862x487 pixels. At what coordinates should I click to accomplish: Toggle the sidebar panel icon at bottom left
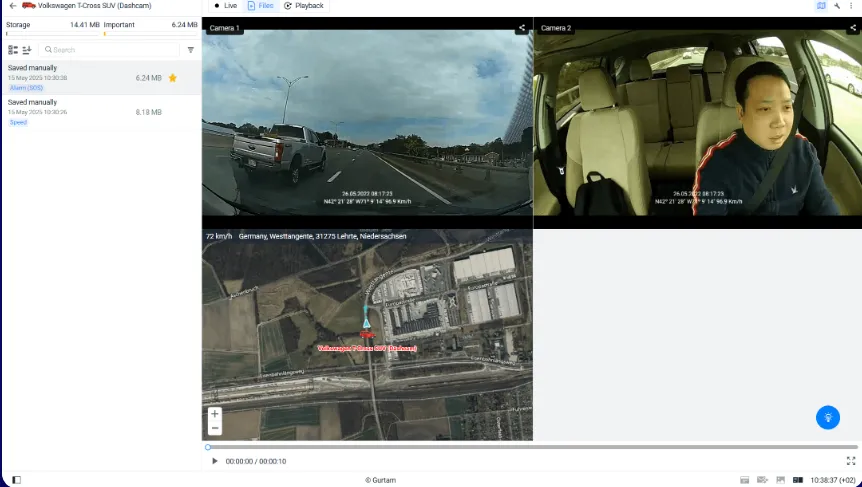click(x=16, y=480)
